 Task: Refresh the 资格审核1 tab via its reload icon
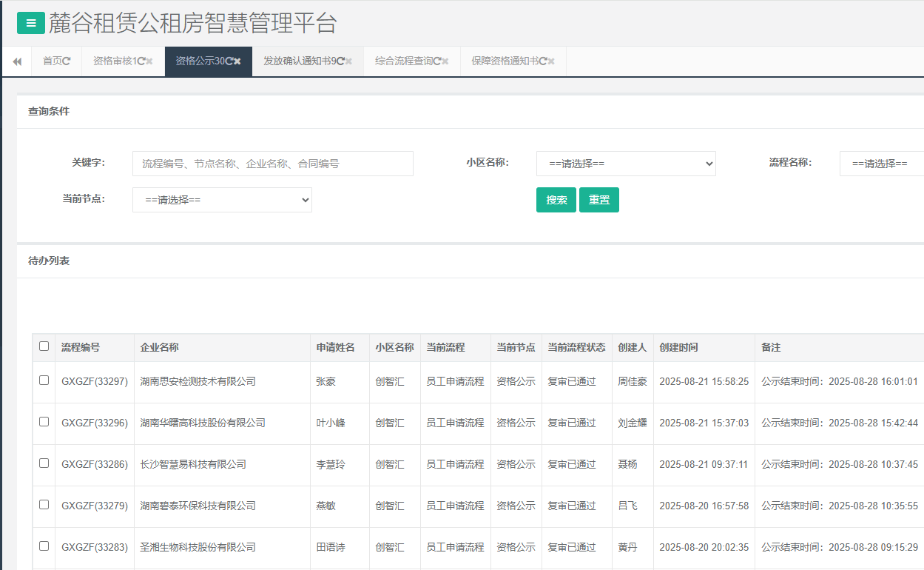pyautogui.click(x=141, y=61)
